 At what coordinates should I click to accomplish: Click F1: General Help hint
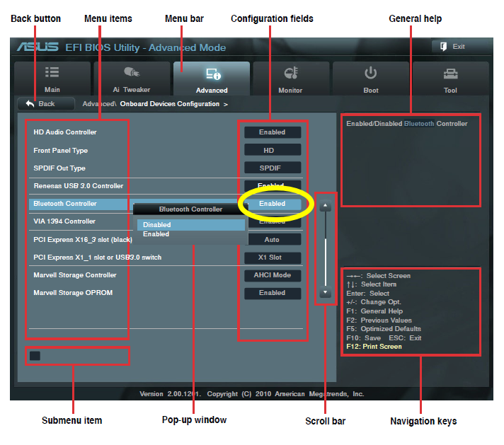tap(374, 311)
